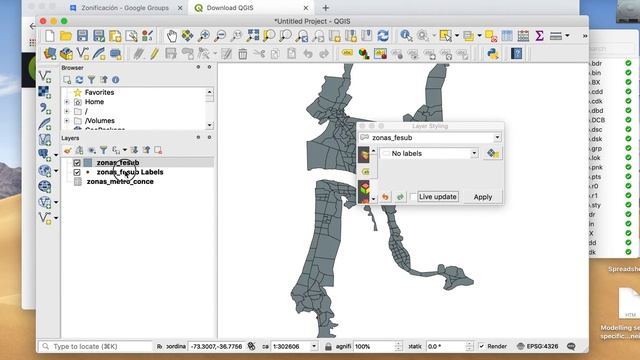Expand the Home node in Browser
Screen dimensions: 640x360
67,102
